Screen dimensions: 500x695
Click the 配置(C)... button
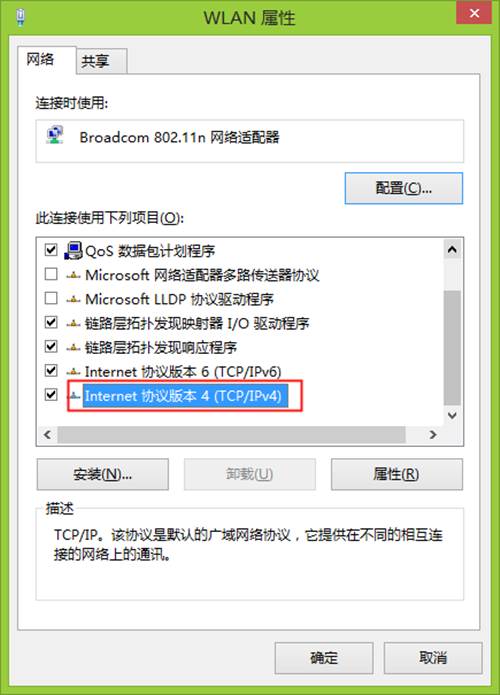click(404, 188)
